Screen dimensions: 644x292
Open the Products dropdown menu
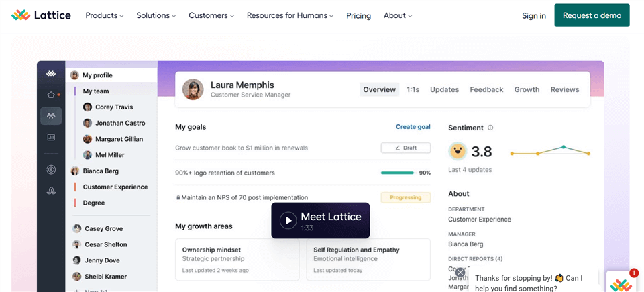[105, 15]
